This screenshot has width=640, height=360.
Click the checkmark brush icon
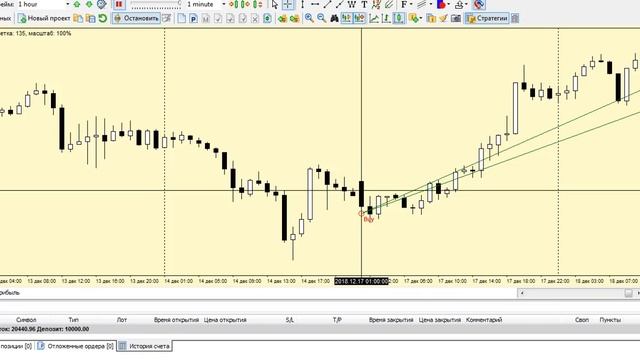(x=443, y=18)
